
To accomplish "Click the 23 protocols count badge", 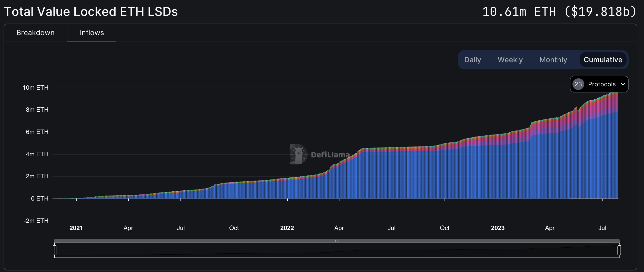I will point(578,84).
